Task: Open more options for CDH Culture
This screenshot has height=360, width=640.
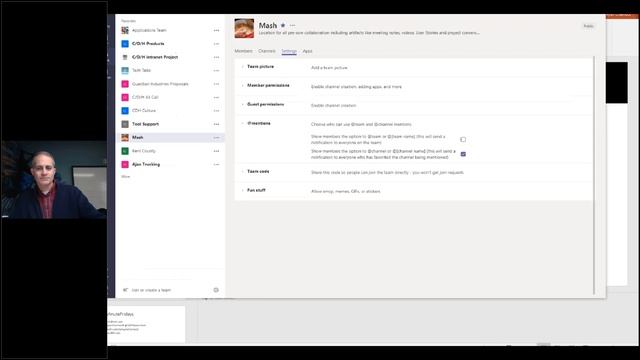Action: coord(216,111)
